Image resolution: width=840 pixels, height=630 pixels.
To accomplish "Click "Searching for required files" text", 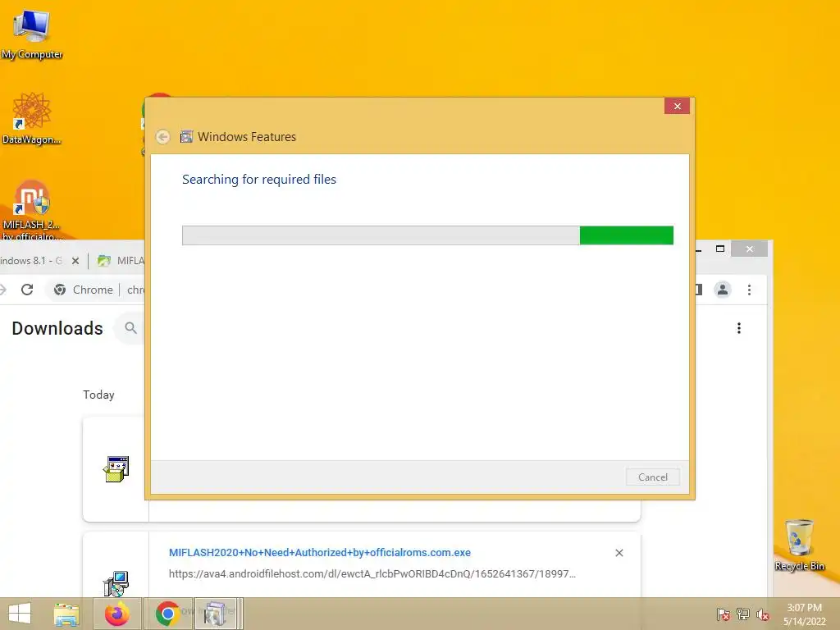I will (259, 180).
